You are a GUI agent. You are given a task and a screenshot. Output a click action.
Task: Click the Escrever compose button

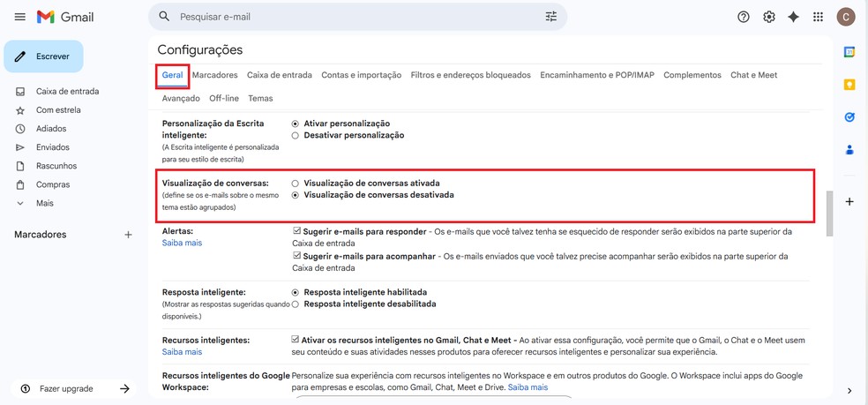click(x=44, y=56)
